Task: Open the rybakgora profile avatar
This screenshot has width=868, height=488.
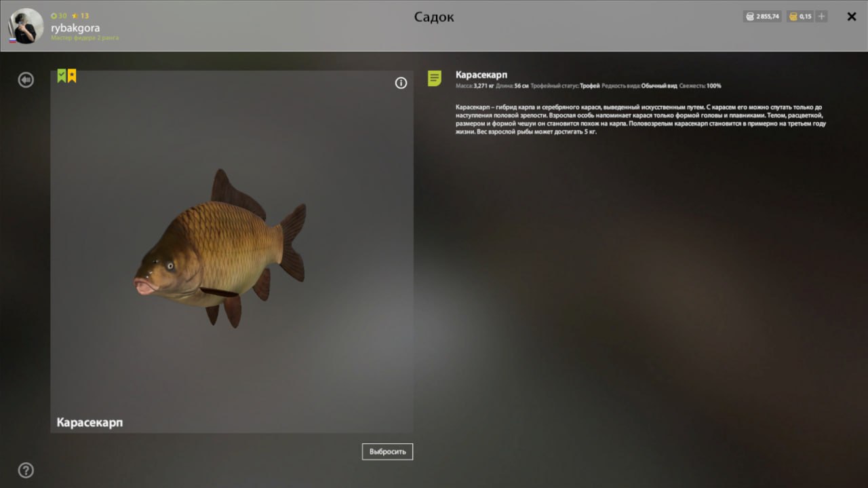Action: tap(26, 26)
